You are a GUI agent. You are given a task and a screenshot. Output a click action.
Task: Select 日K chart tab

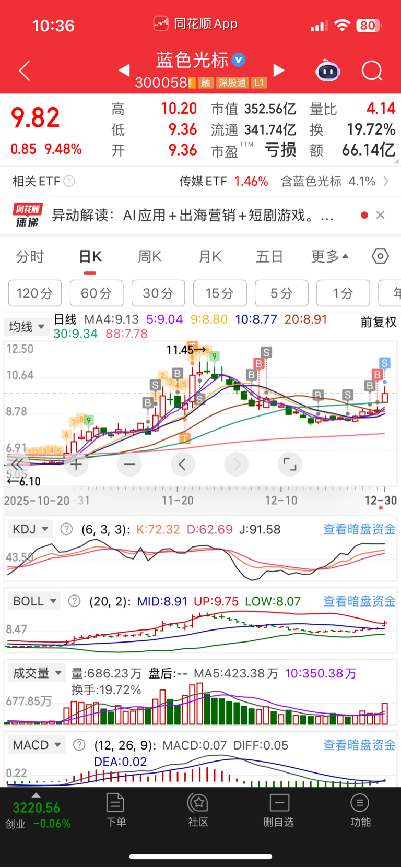(90, 256)
